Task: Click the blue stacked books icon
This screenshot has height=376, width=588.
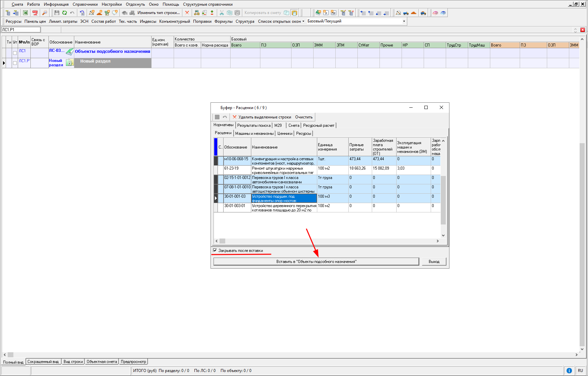Action: [443, 13]
